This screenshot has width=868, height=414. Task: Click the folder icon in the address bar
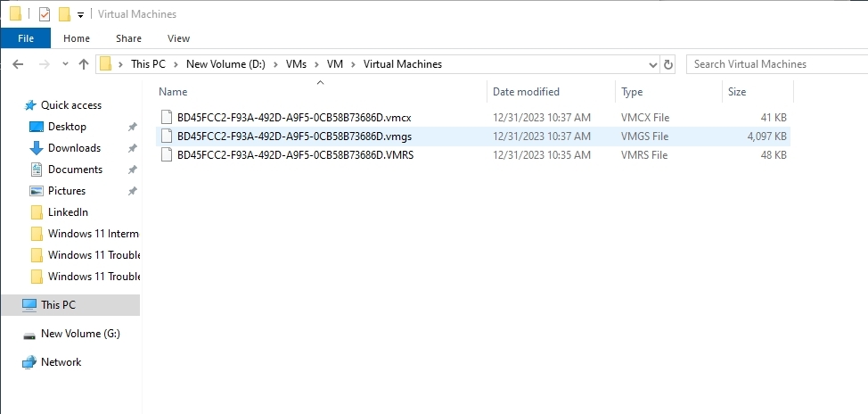106,64
